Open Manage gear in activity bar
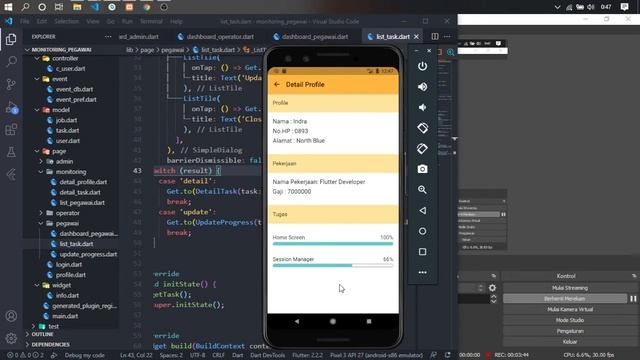 pyautogui.click(x=11, y=338)
